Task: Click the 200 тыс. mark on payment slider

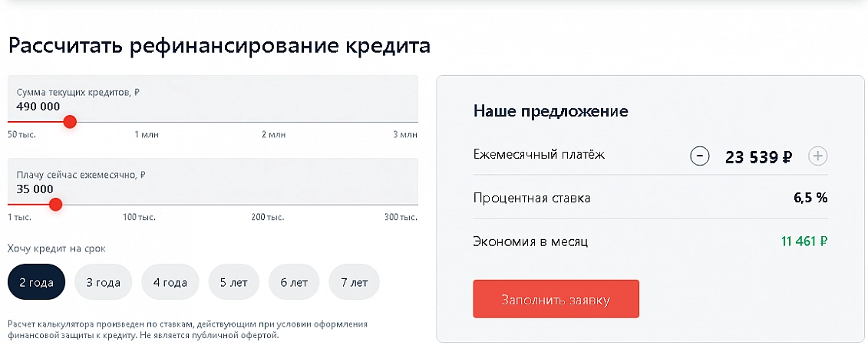Action: click(x=268, y=218)
